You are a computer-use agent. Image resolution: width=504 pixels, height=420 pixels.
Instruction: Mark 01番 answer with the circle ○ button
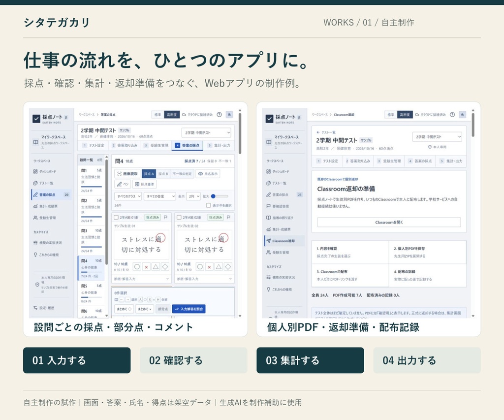(x=137, y=266)
